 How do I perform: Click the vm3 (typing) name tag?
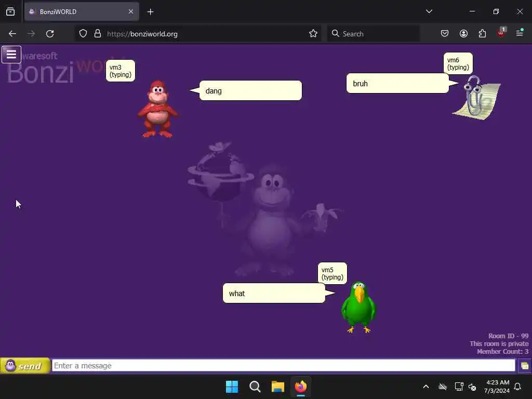tap(121, 71)
